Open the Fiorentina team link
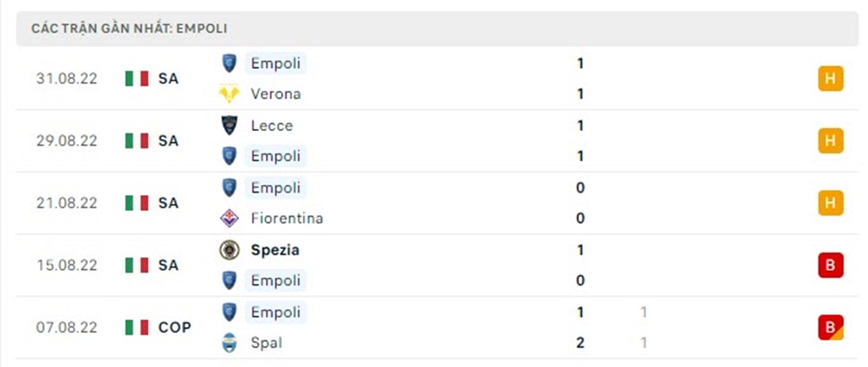Viewport: 868px width, 367px height. pos(286,219)
